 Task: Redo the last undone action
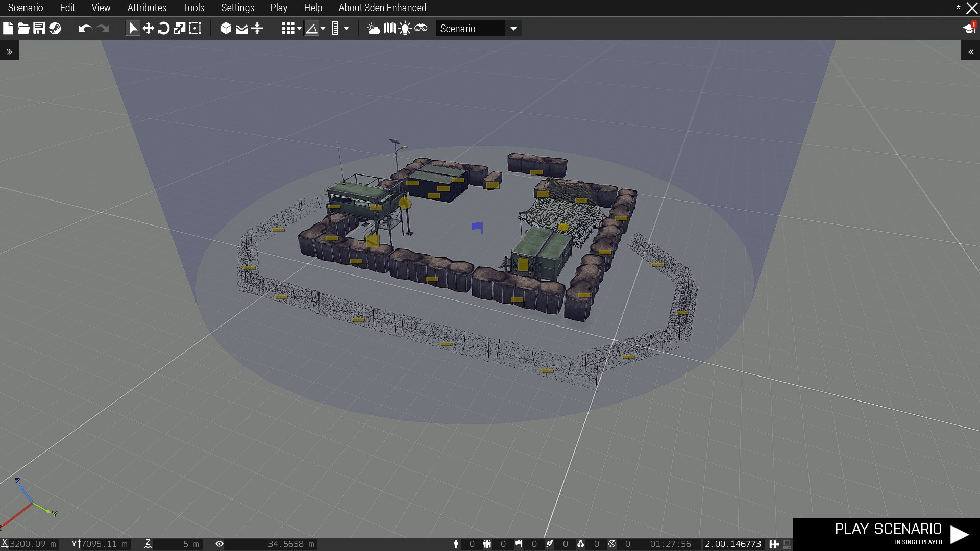coord(103,29)
